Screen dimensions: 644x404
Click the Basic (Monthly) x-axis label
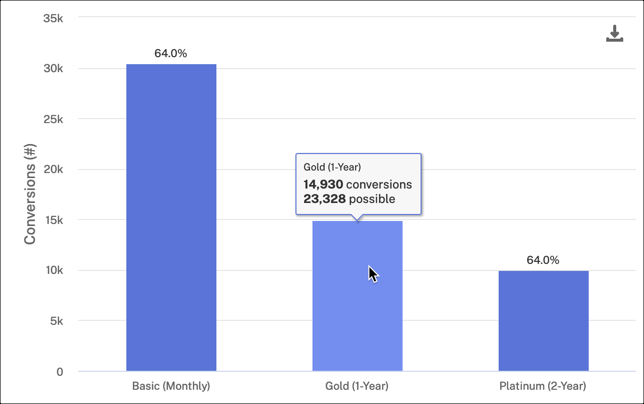tap(171, 386)
